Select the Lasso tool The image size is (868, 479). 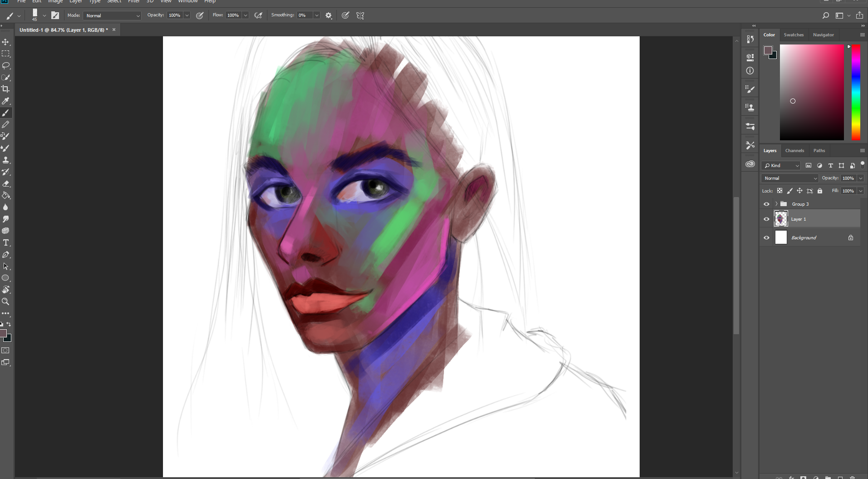coord(5,65)
